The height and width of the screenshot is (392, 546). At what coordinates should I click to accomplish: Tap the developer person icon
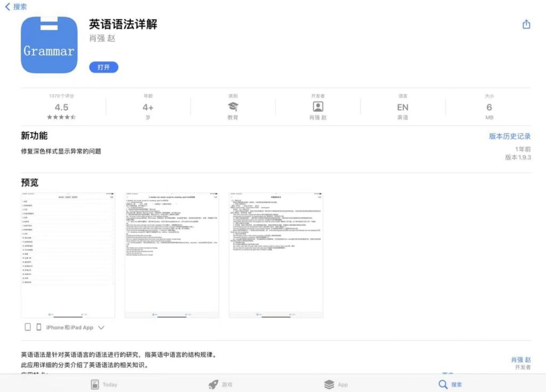318,107
